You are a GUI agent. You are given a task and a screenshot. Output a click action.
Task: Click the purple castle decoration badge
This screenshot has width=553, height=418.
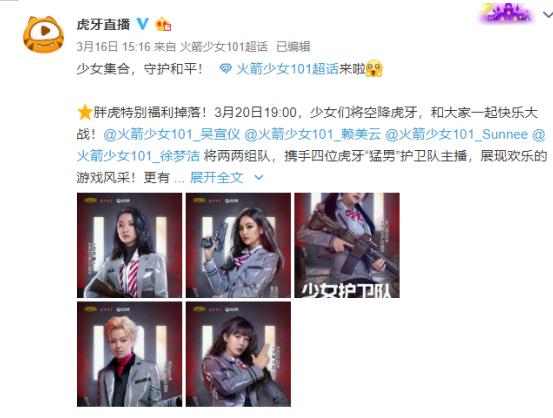[506, 13]
